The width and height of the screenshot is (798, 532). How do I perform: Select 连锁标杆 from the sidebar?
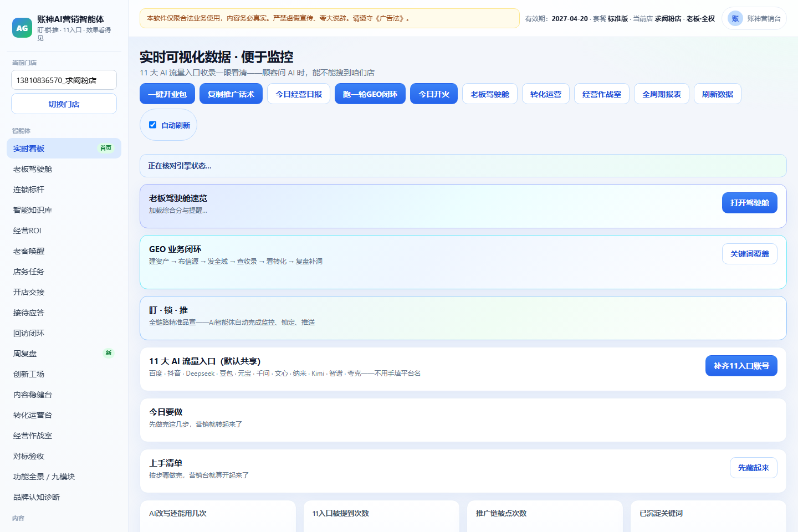(x=64, y=190)
